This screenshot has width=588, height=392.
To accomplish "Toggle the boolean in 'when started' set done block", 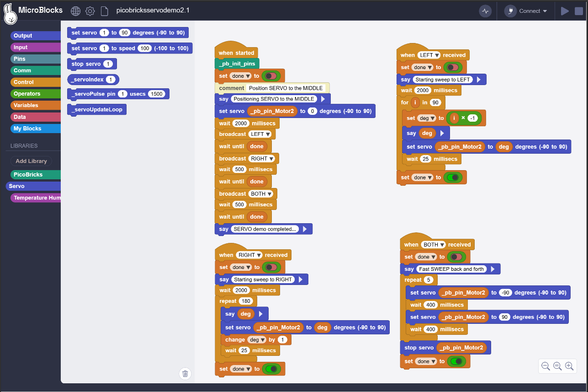I will pyautogui.click(x=271, y=76).
